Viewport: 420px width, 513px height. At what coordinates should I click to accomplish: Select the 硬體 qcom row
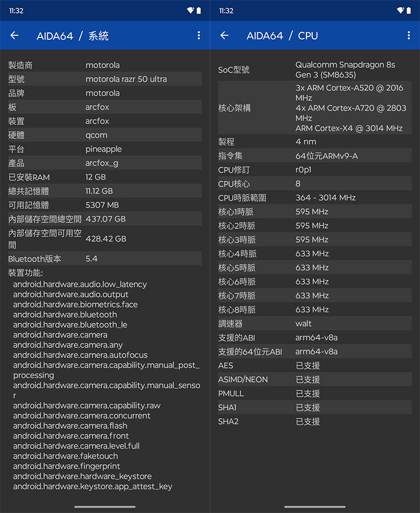(104, 135)
